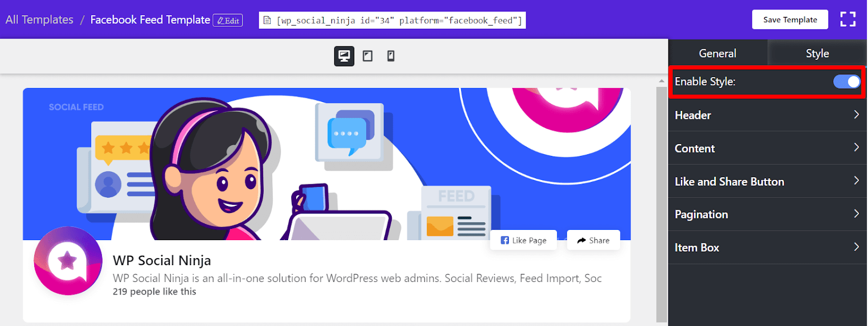Switch to desktop preview mode
The height and width of the screenshot is (326, 868).
344,56
